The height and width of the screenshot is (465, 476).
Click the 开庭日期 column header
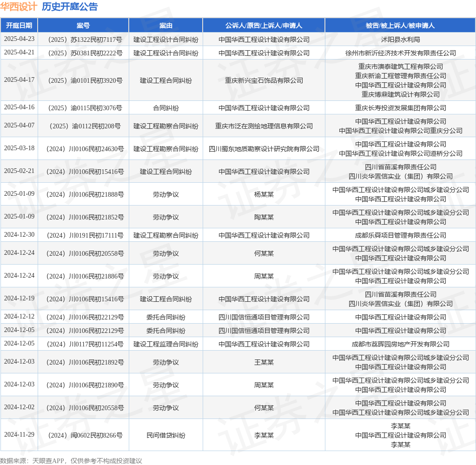[19, 26]
